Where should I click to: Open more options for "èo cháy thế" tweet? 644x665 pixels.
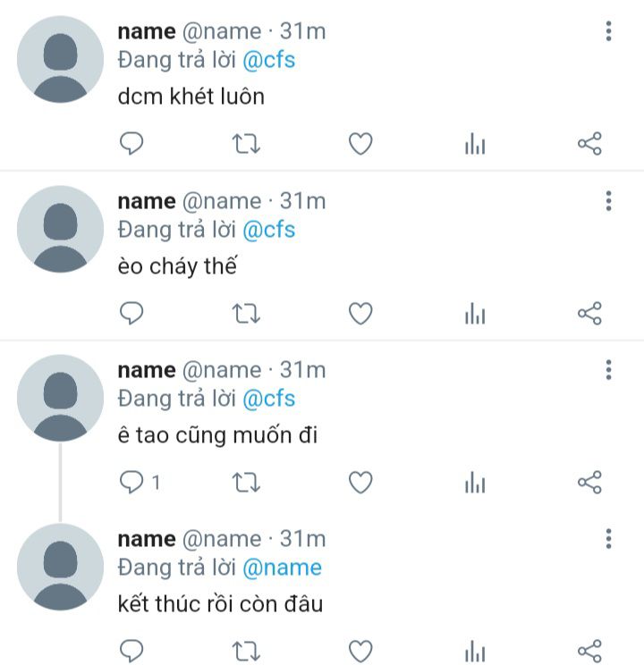tap(608, 200)
